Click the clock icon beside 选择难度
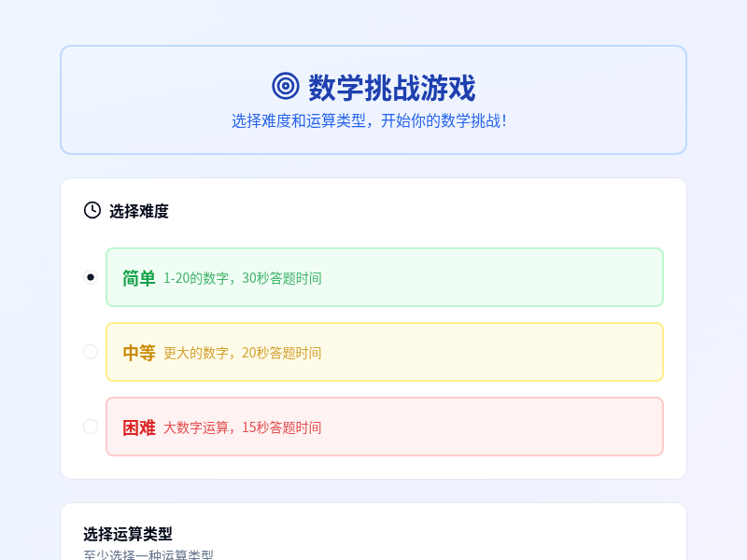This screenshot has width=747, height=560. coord(92,210)
